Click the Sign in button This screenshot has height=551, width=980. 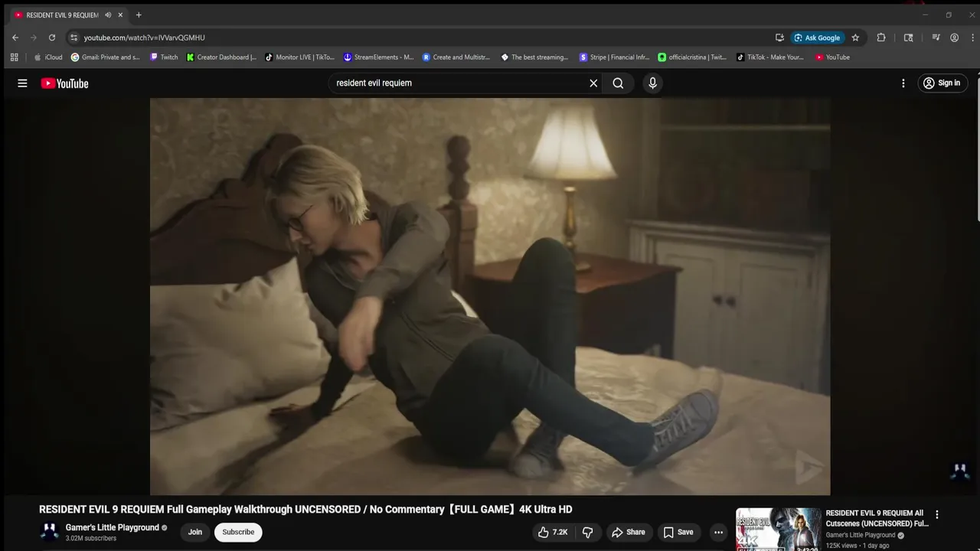tap(942, 83)
